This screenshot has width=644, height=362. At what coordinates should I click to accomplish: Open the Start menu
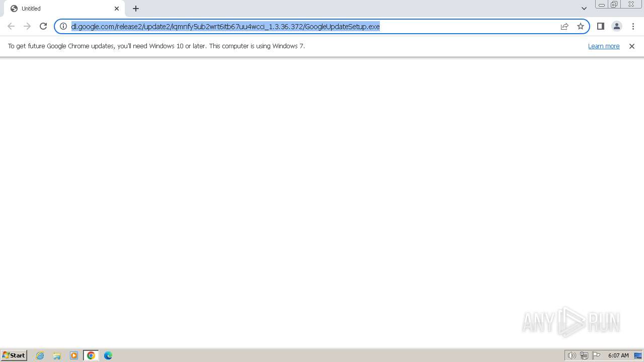14,355
